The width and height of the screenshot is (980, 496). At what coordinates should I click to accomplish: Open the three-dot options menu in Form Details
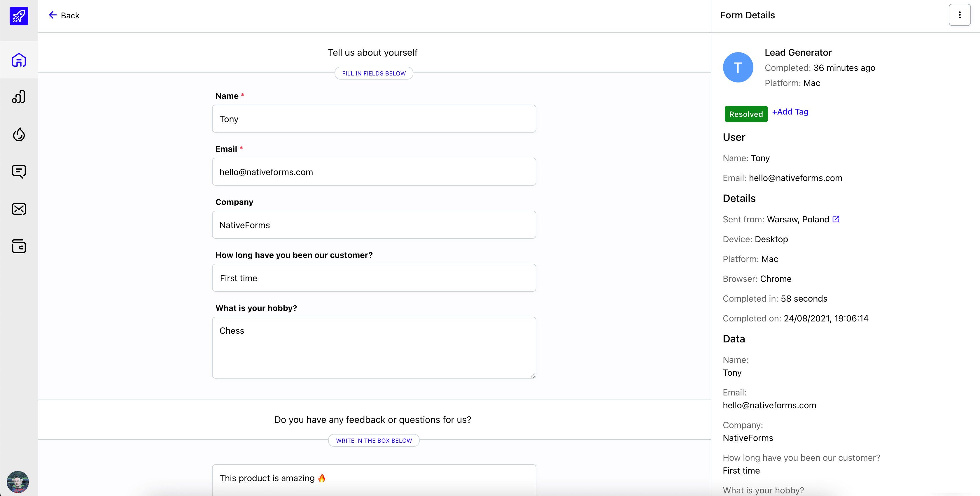pos(960,15)
